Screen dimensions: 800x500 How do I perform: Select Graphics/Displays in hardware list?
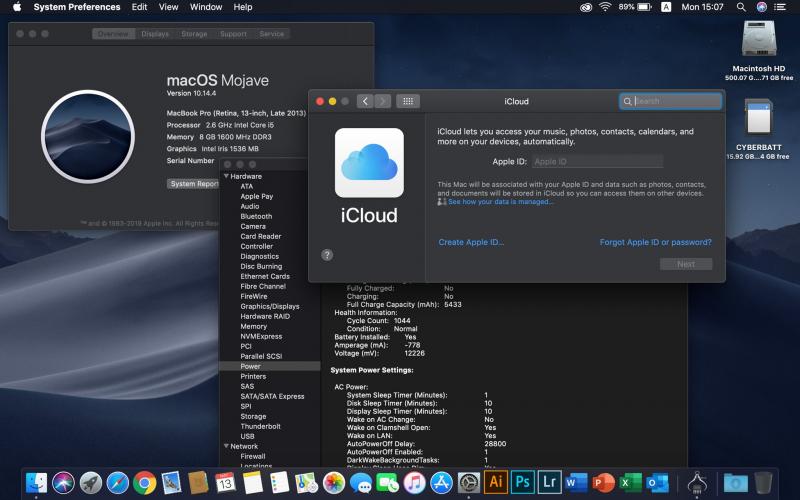270,306
